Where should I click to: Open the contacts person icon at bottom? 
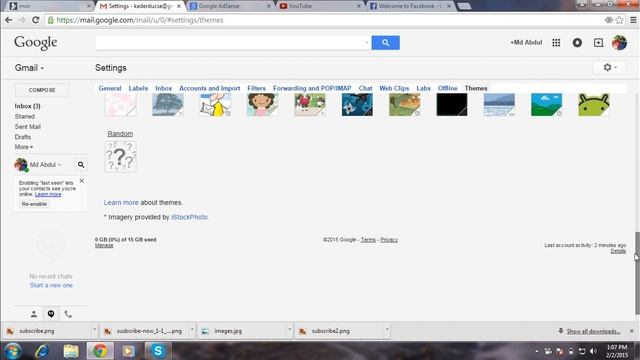pos(34,314)
